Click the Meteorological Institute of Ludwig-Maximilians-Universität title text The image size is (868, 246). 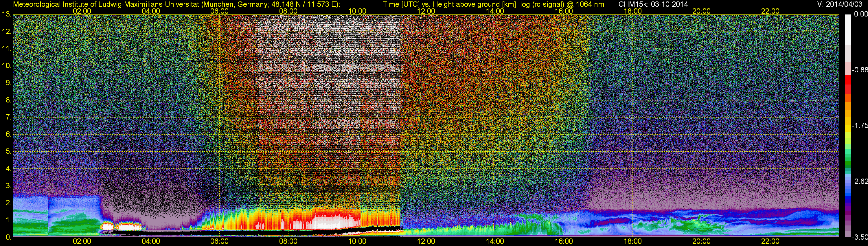pyautogui.click(x=176, y=4)
